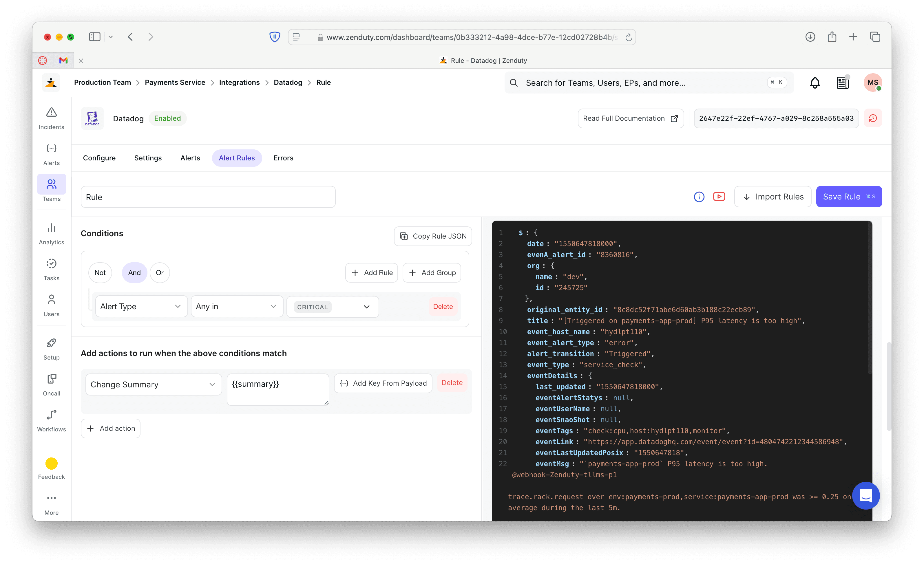Expand the Change Summary action dropdown
Screen dimensions: 924x564
(x=154, y=384)
